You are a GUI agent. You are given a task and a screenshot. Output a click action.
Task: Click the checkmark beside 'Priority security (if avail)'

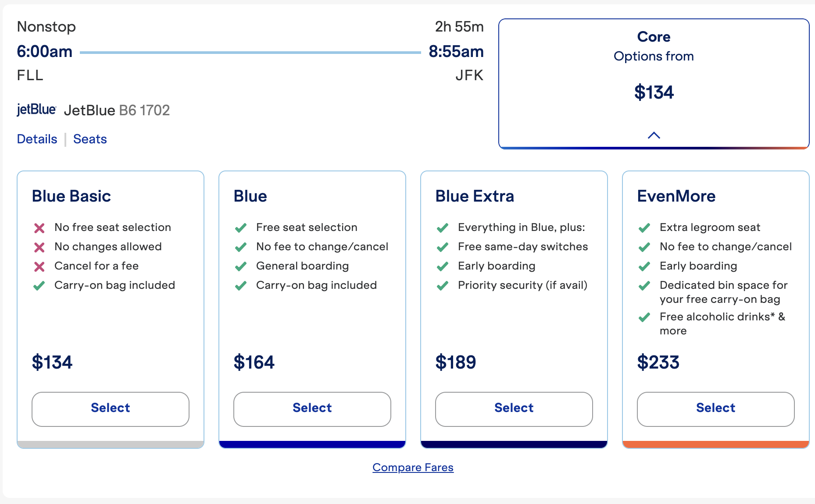(443, 285)
